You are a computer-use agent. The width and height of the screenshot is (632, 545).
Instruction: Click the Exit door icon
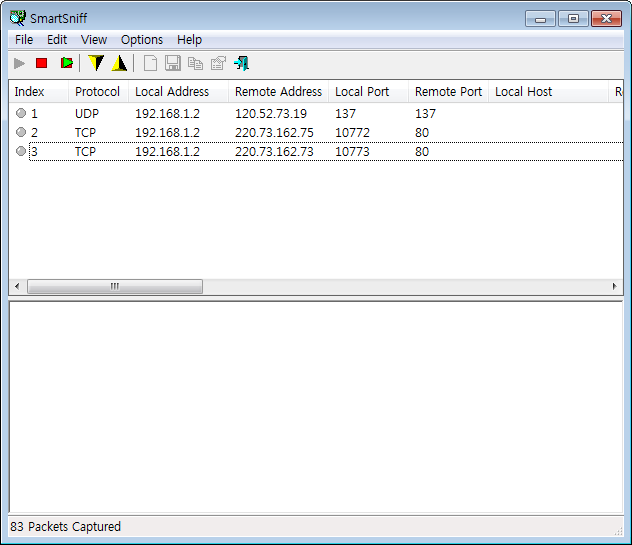[241, 63]
